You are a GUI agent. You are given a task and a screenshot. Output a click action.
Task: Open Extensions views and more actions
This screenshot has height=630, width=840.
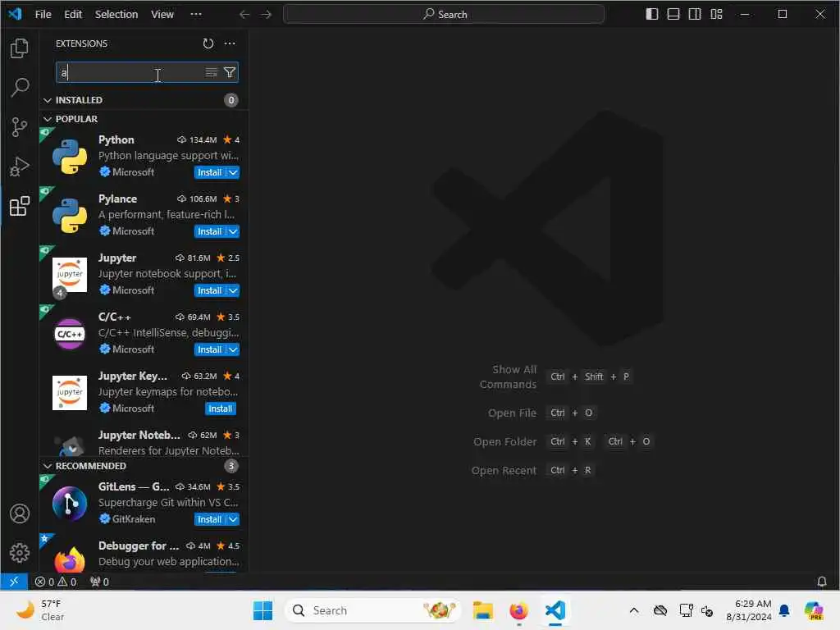click(230, 43)
